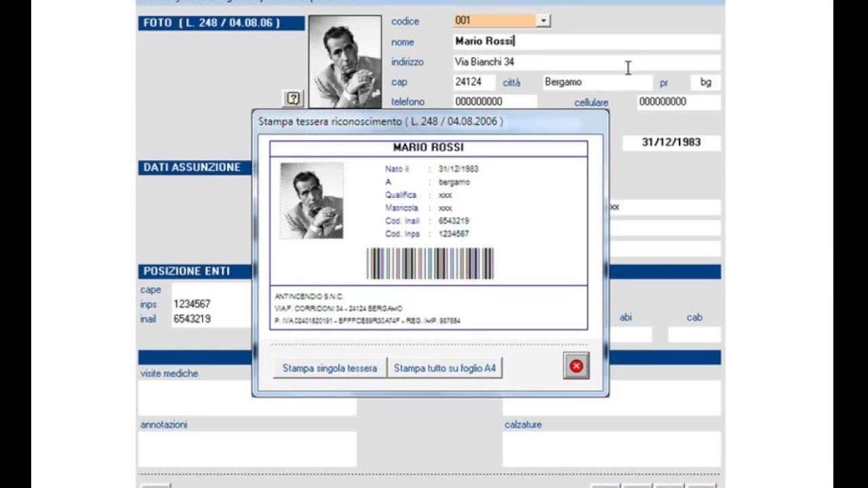Click the calzature text area
The image size is (868, 488).
pos(612,449)
